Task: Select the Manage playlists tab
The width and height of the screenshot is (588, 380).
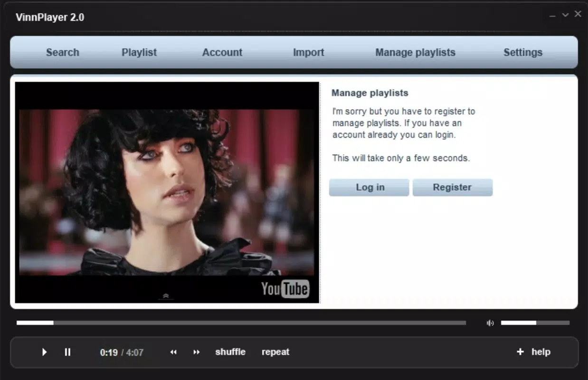Action: point(416,52)
